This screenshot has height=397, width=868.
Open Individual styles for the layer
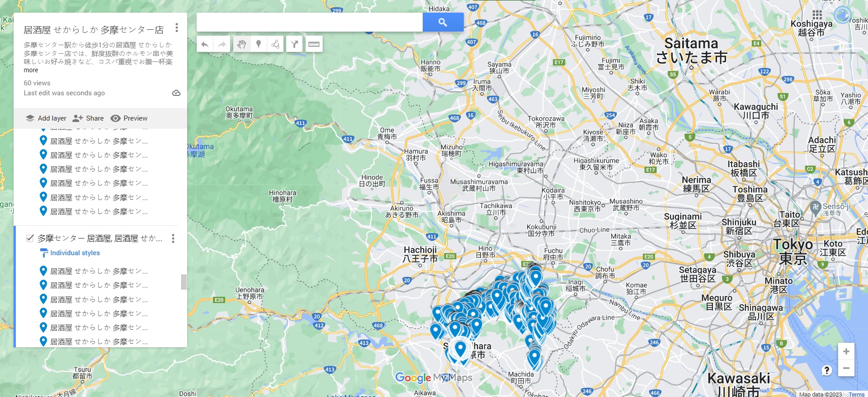70,253
